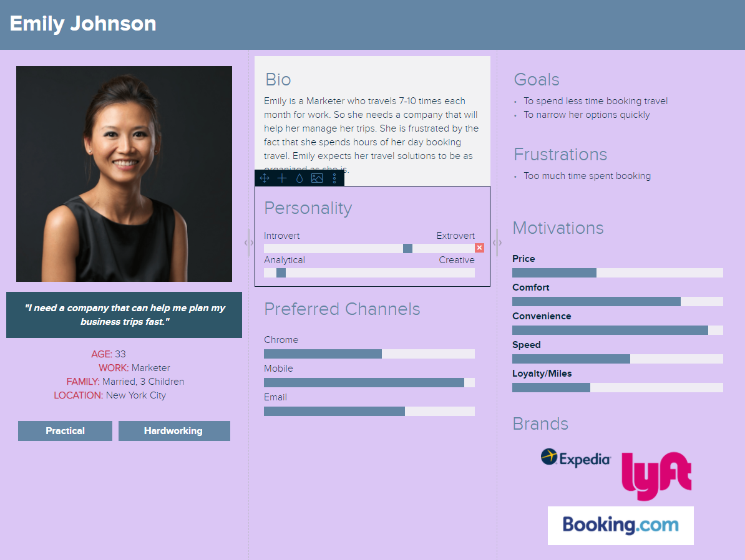Click the Booking.com brand logo
This screenshot has height=560, width=745.
tap(620, 525)
